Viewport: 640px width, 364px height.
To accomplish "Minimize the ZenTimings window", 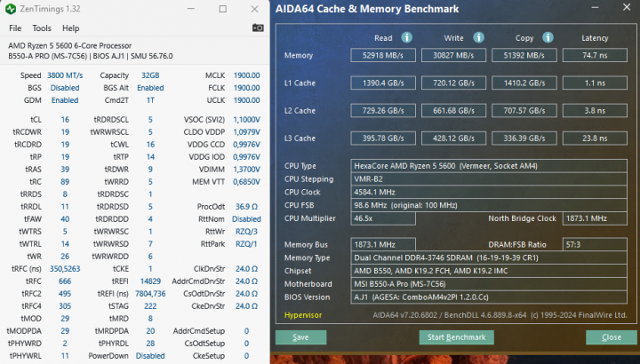I will click(190, 9).
